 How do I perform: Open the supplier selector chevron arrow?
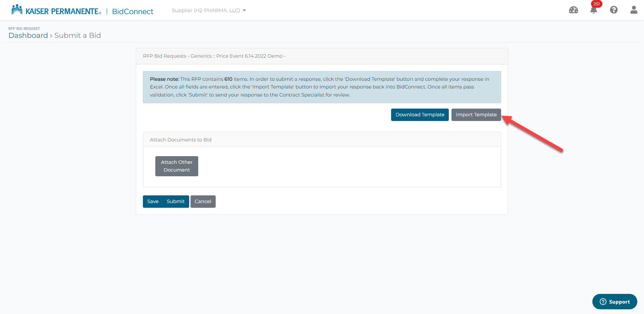click(x=245, y=10)
